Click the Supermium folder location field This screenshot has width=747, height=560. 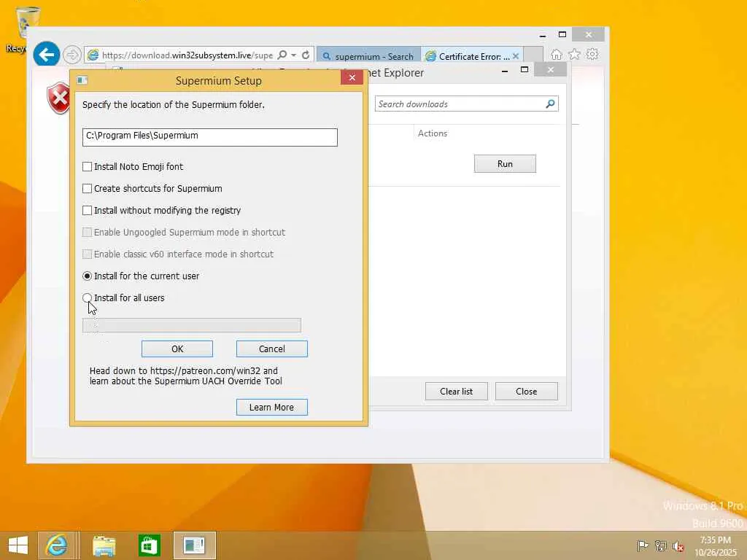tap(209, 137)
